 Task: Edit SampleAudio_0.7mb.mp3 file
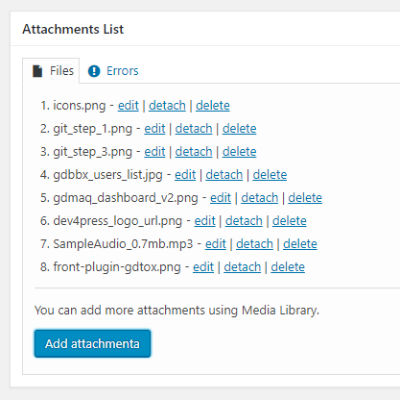[215, 244]
